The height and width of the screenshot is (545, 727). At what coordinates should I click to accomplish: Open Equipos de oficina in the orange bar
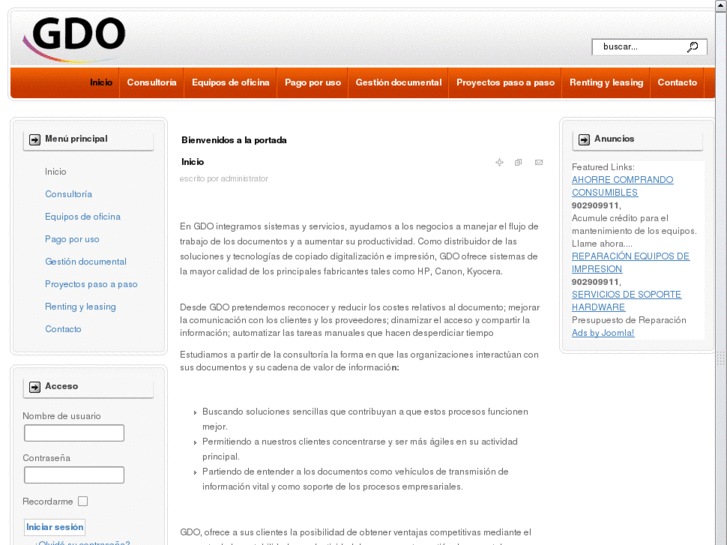click(230, 83)
